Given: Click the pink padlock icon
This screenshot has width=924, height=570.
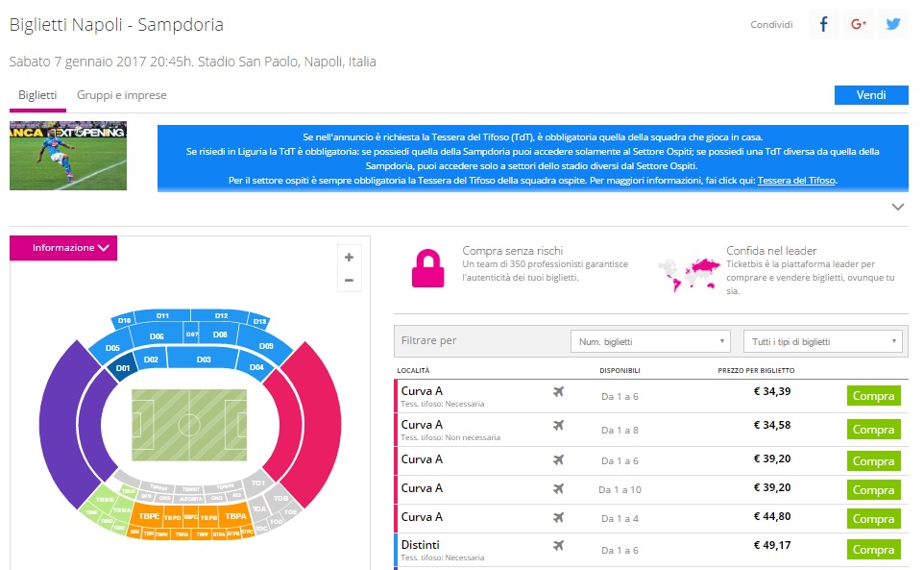Looking at the screenshot, I should pyautogui.click(x=427, y=267).
